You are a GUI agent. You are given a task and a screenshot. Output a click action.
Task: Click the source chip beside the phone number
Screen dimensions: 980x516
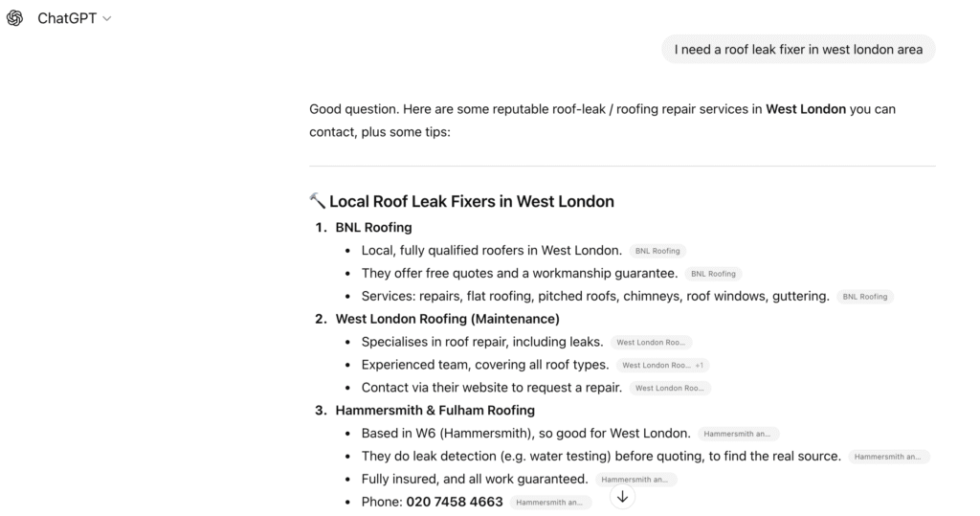point(550,502)
